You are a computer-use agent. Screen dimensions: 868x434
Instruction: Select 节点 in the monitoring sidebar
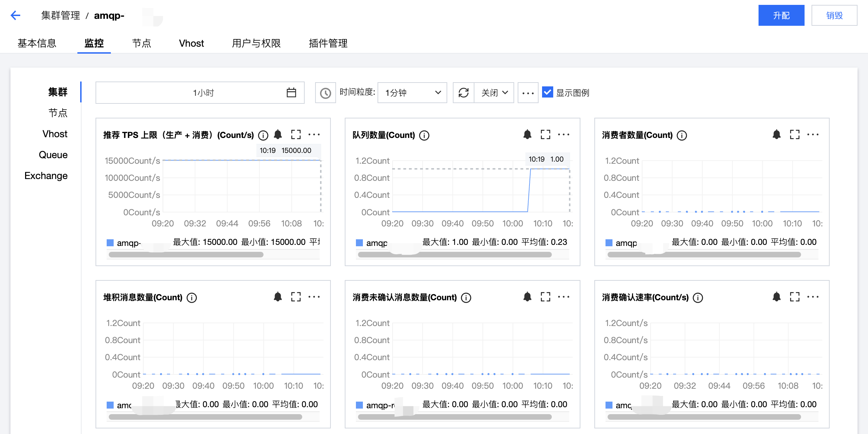58,113
